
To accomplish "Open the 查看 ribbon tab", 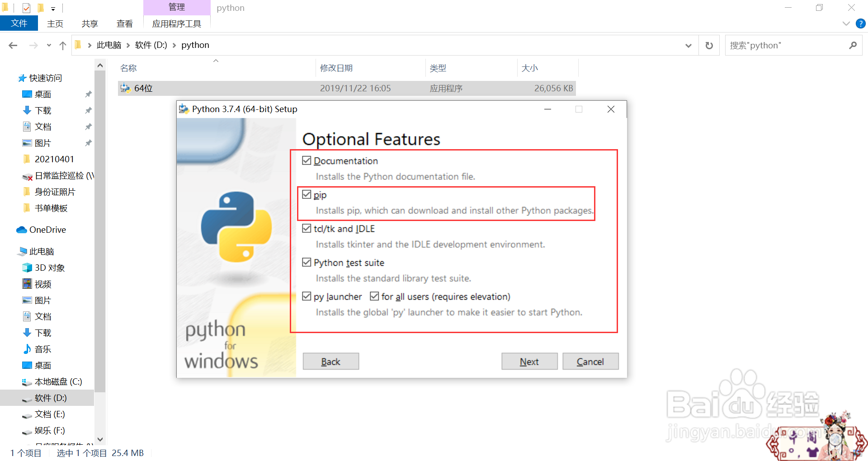I will (125, 24).
